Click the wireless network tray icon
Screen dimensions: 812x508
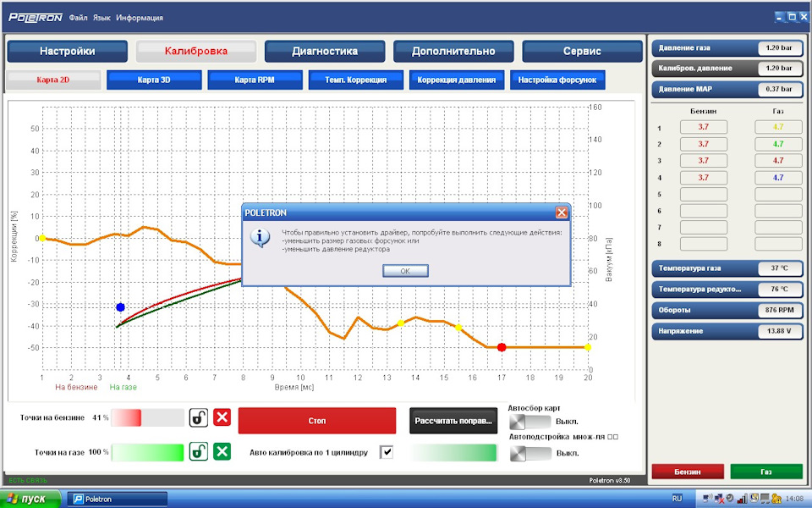707,499
